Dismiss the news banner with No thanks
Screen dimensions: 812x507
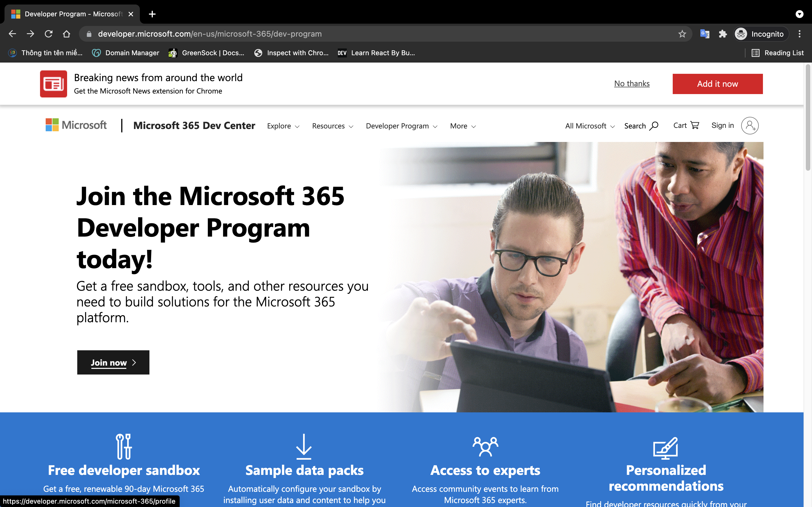(632, 83)
